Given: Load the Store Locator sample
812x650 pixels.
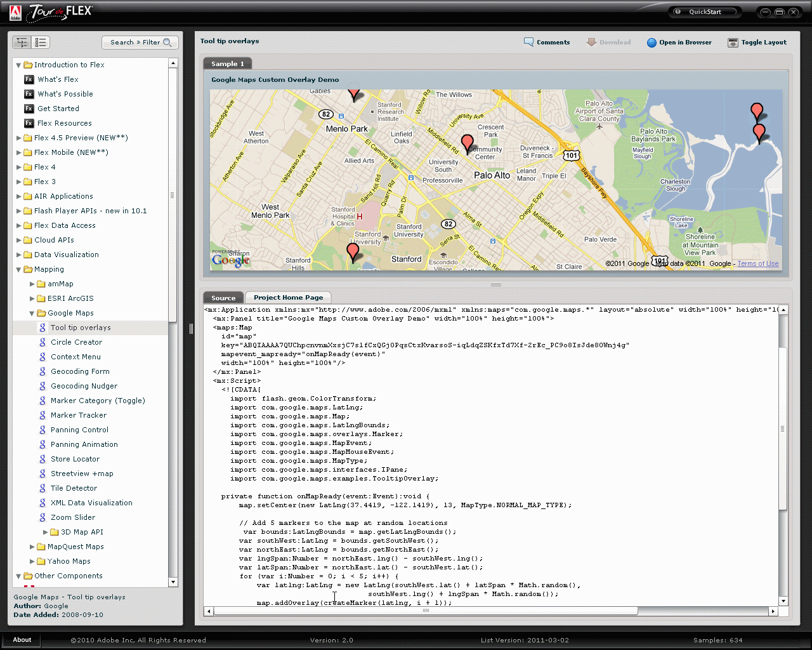Looking at the screenshot, I should (x=75, y=459).
